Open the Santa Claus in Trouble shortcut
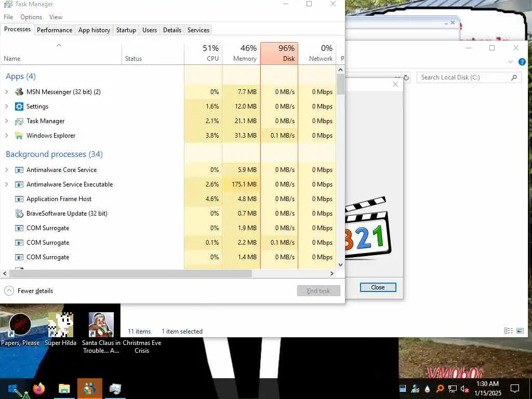Viewport: 532px width, 399px height. 101,332
